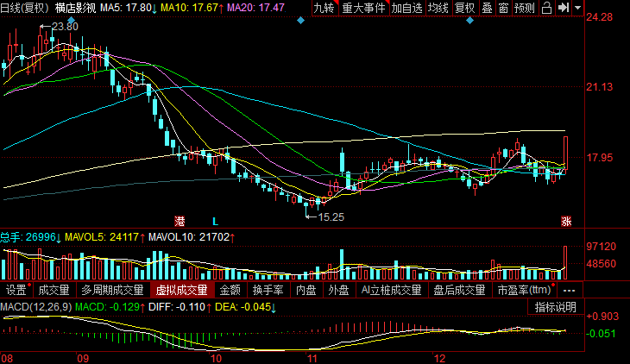The width and height of the screenshot is (630, 364).
Task: Click the tallest red volume bar at right
Action: pos(565,263)
